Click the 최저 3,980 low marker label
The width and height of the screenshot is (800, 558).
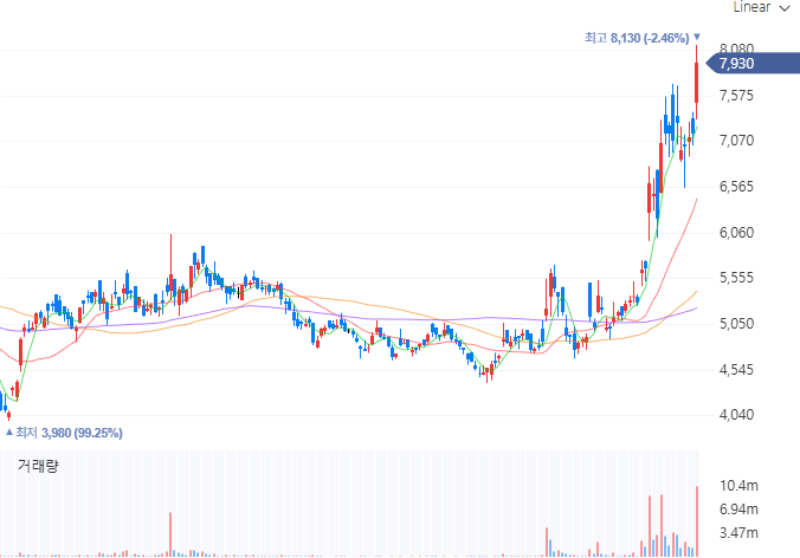(x=64, y=433)
